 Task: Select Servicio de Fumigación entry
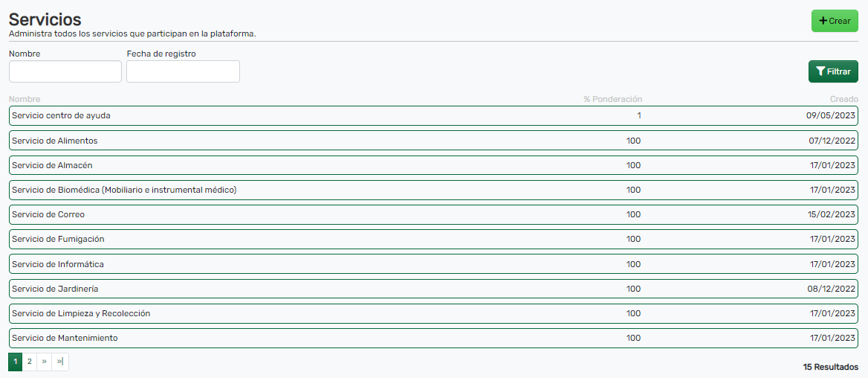(x=59, y=239)
